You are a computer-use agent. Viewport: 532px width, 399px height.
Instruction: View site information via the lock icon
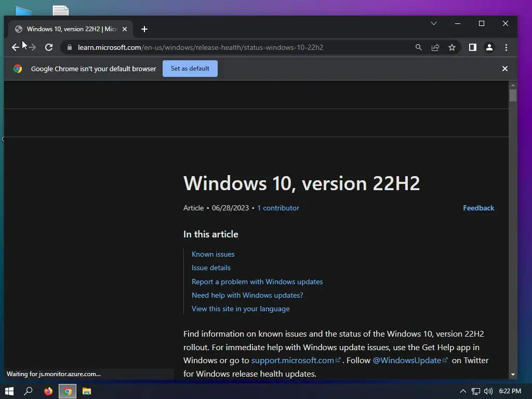coord(70,47)
